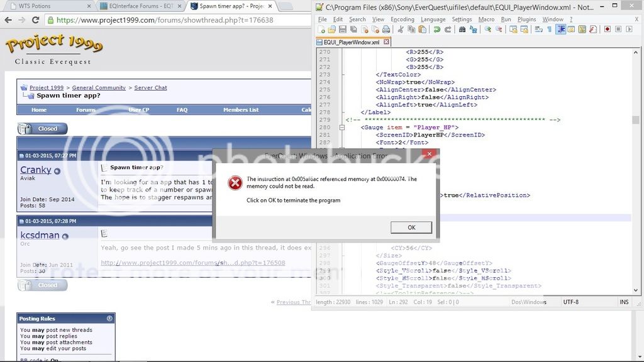The image size is (644, 362).
Task: Click the New file icon in Notepad++
Action: coord(321,30)
